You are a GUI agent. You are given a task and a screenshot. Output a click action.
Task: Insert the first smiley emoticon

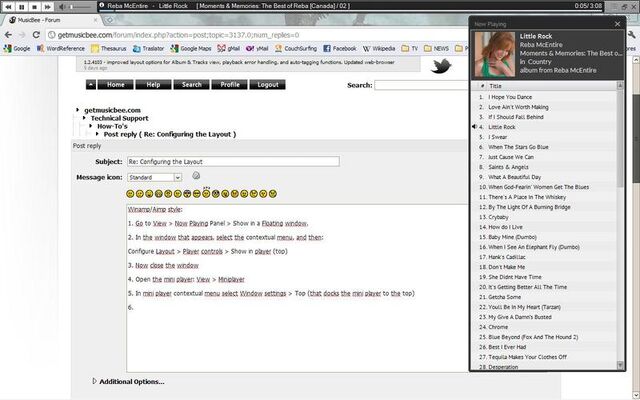click(x=130, y=194)
